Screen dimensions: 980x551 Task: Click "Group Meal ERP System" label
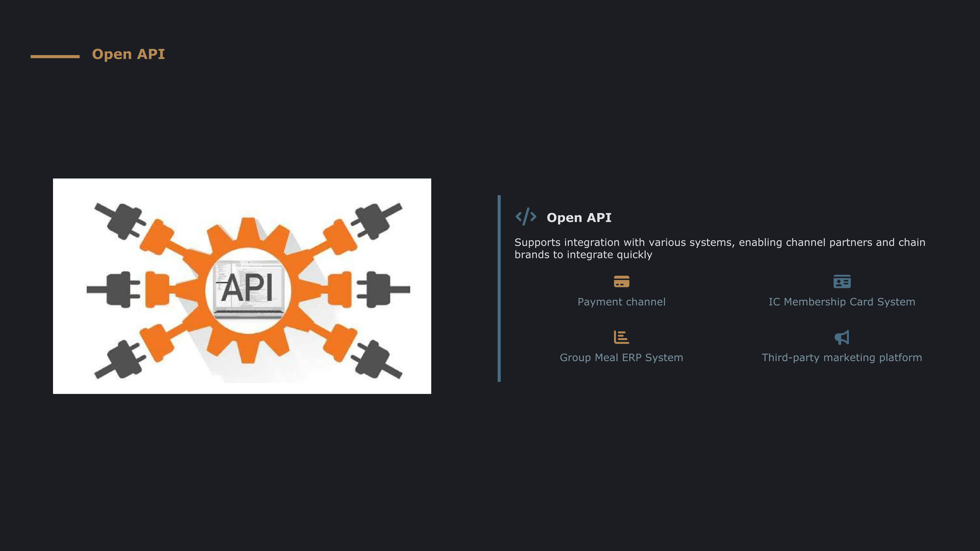621,357
